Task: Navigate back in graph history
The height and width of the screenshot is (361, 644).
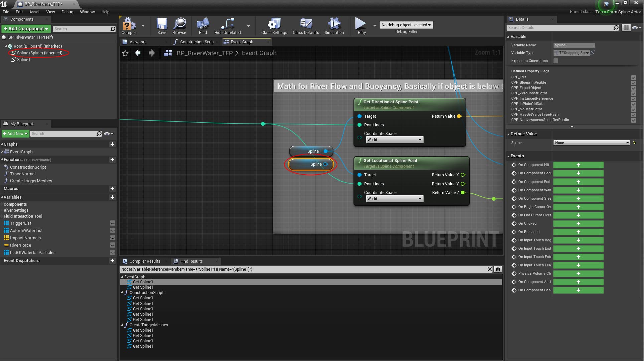Action: pos(138,53)
